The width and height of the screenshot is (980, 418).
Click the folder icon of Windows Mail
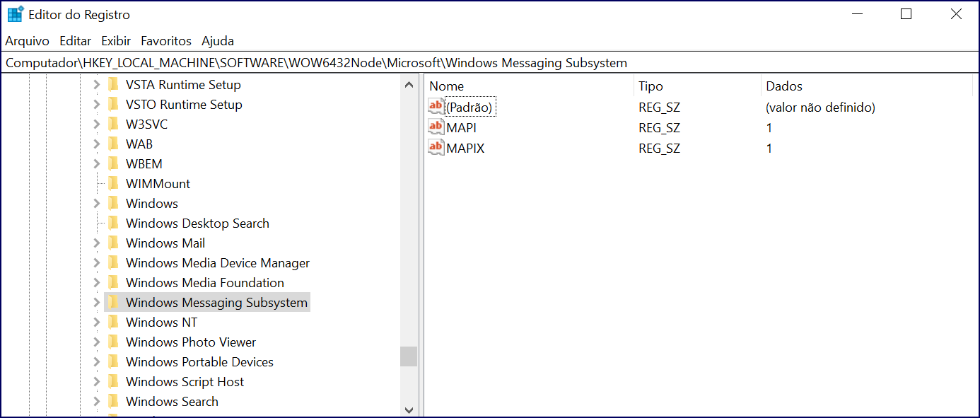click(113, 243)
